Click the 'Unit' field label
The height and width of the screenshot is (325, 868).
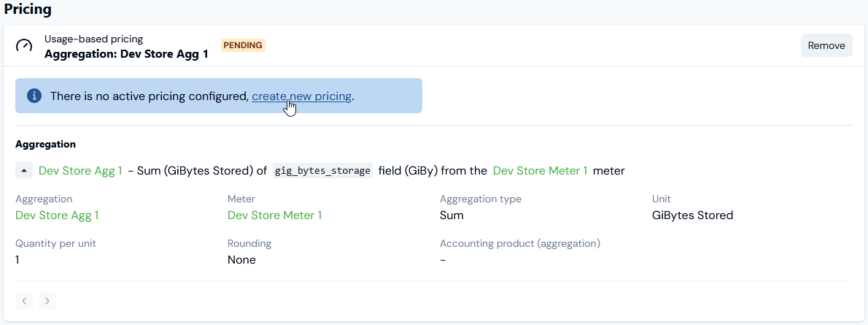coord(662,199)
